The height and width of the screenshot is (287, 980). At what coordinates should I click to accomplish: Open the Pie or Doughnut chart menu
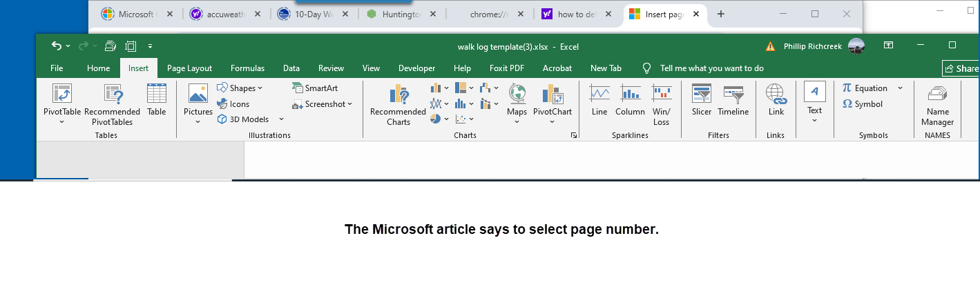439,119
